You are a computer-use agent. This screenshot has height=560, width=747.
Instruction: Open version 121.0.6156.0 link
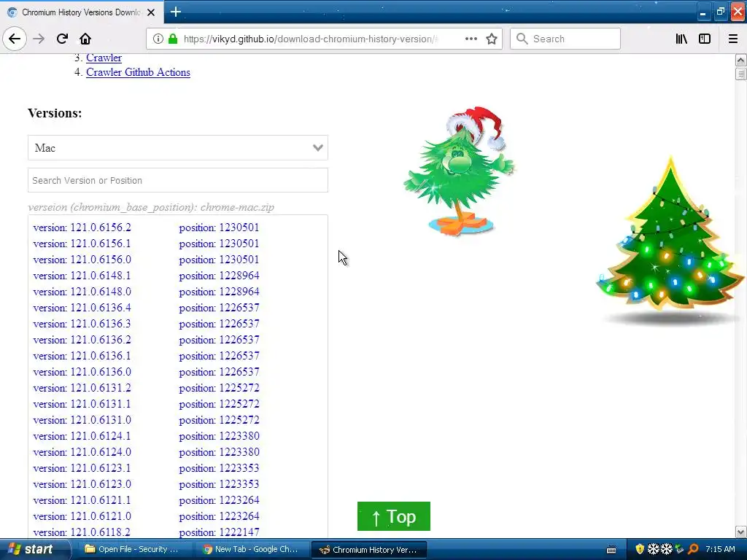[82, 260]
